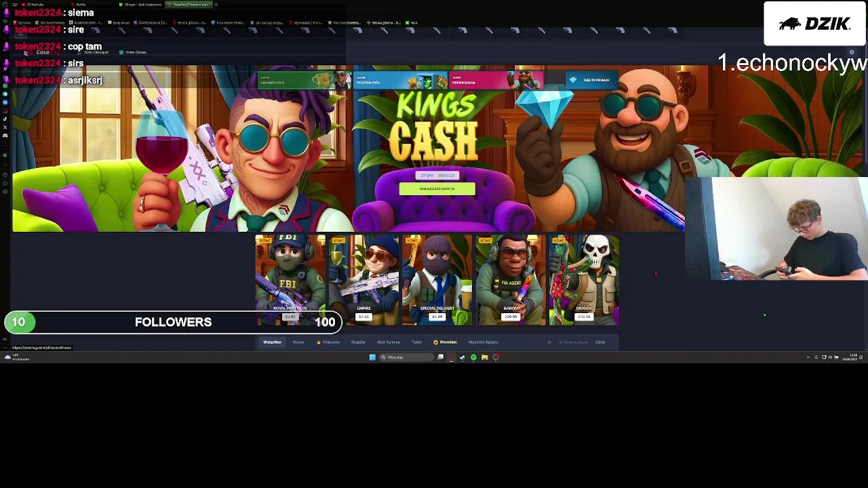Open the Baron case card

coord(511,280)
